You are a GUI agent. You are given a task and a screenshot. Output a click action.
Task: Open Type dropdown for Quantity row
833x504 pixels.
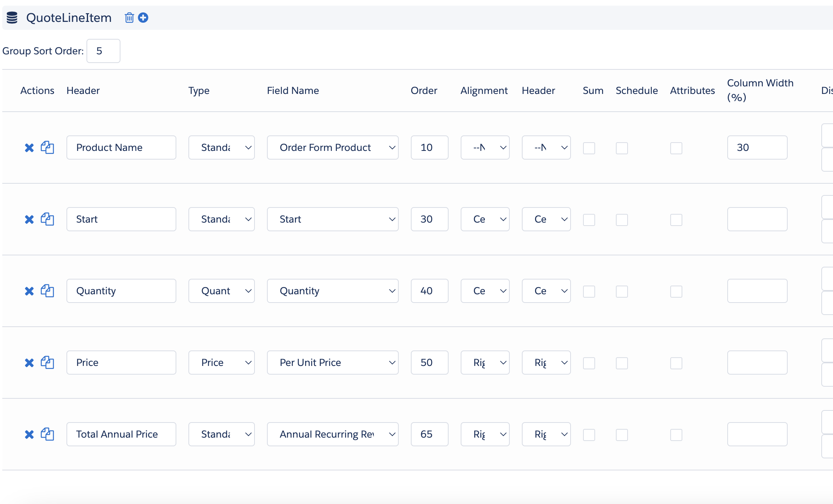click(x=221, y=291)
